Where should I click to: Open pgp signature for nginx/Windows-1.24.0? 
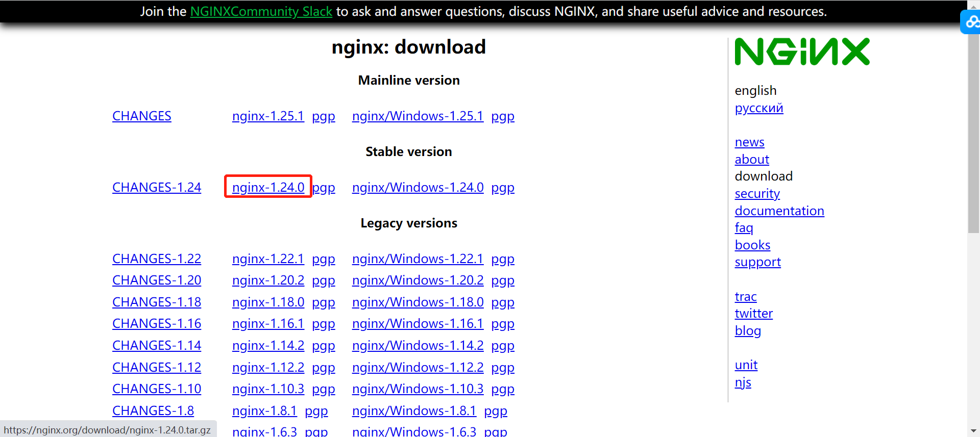(503, 188)
